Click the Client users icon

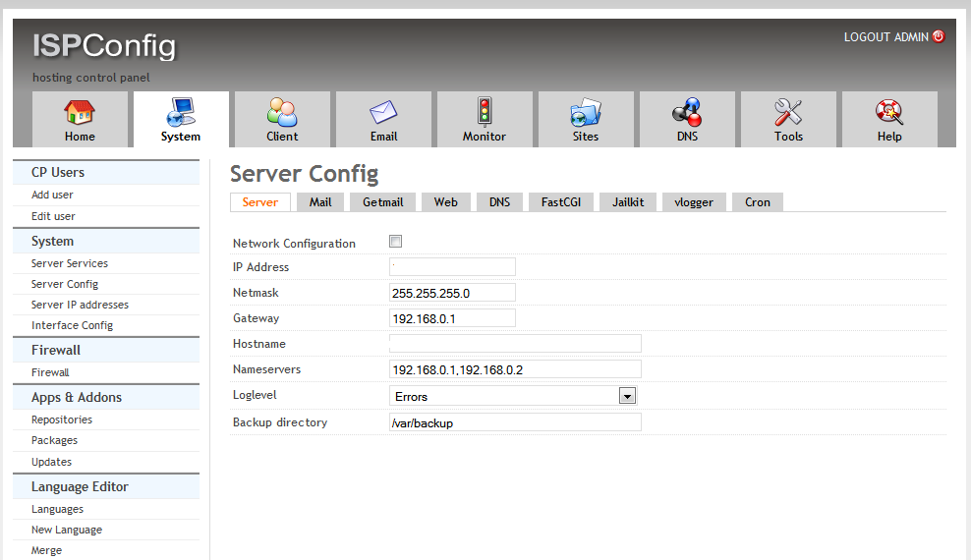(282, 112)
